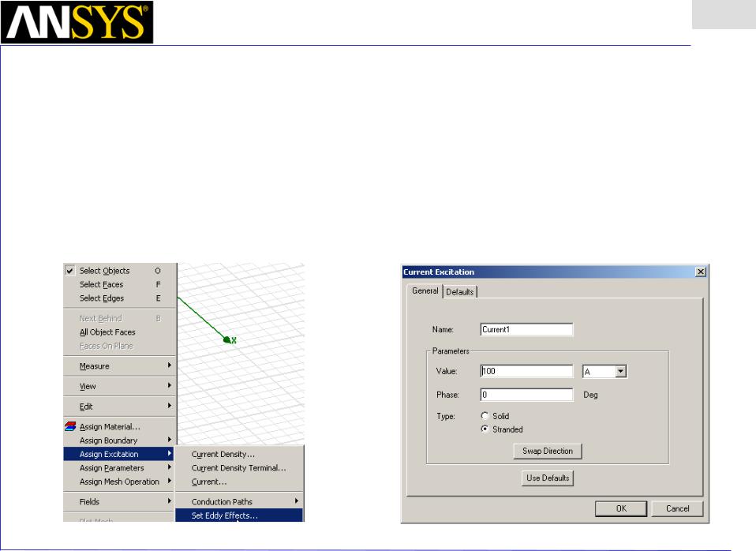756x551 pixels.
Task: Choose Current... excitation entry
Action: [239, 482]
